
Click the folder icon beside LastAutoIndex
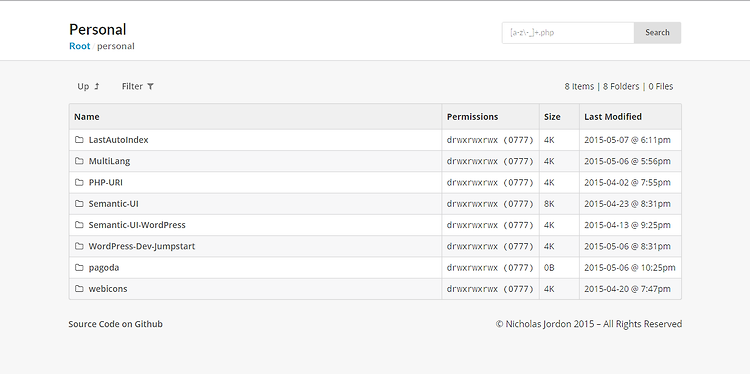coord(79,140)
